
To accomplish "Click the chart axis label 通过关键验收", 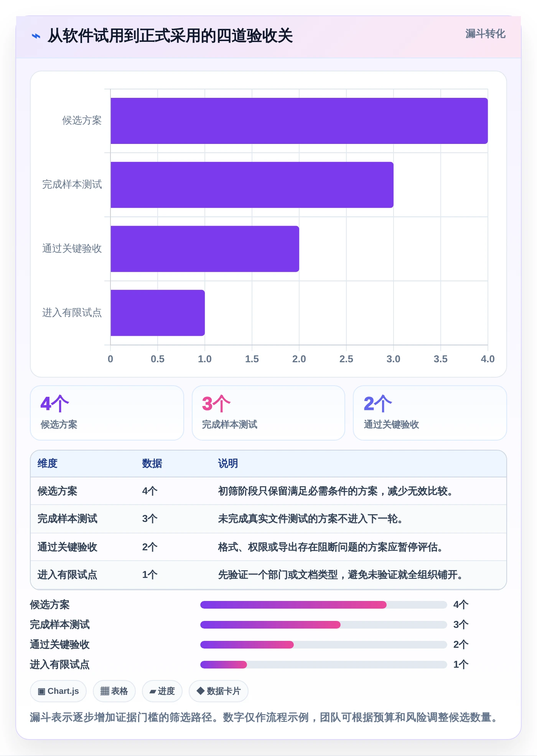I will [x=72, y=249].
